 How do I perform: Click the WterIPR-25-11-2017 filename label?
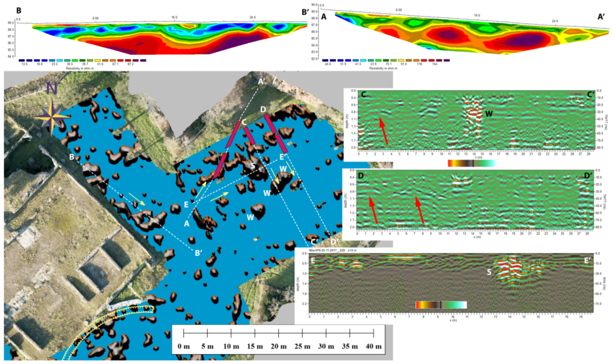click(332, 251)
